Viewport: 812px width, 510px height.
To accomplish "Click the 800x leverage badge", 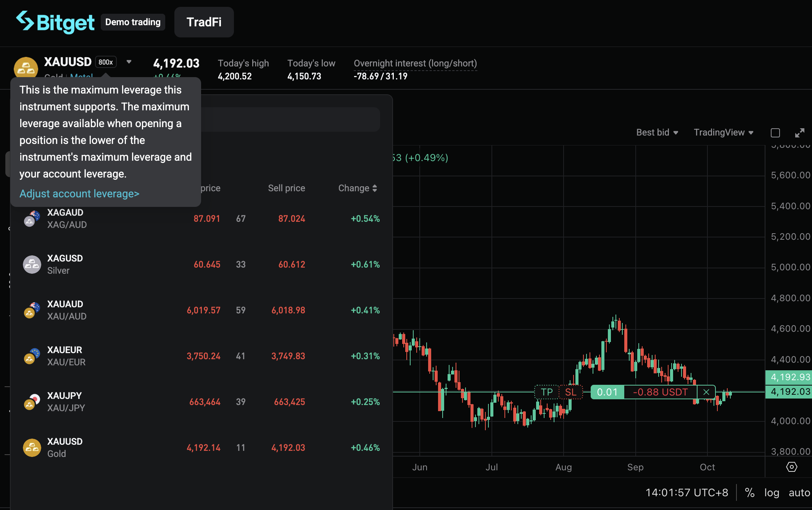I will 106,62.
